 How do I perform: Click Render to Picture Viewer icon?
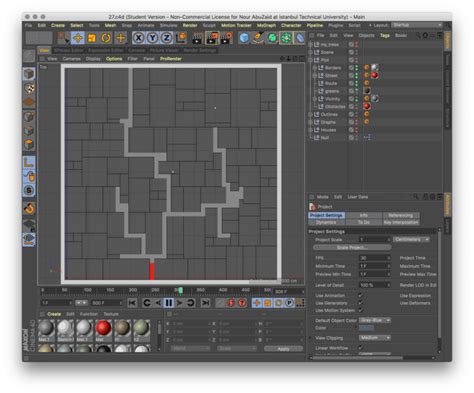click(x=212, y=38)
